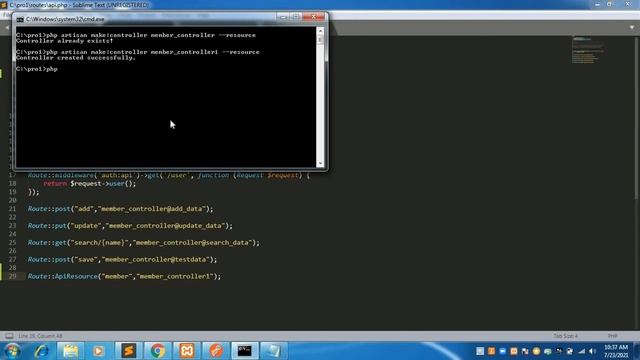Viewport: 640px width, 360px height.
Task: Click the line 27 "save" route code
Action: pos(122,260)
